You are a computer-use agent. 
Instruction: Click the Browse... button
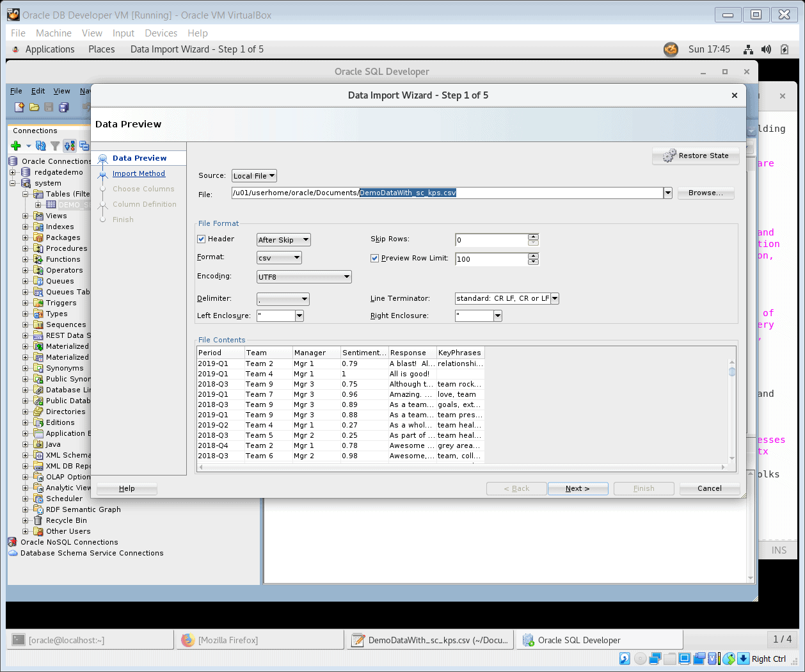coord(706,193)
